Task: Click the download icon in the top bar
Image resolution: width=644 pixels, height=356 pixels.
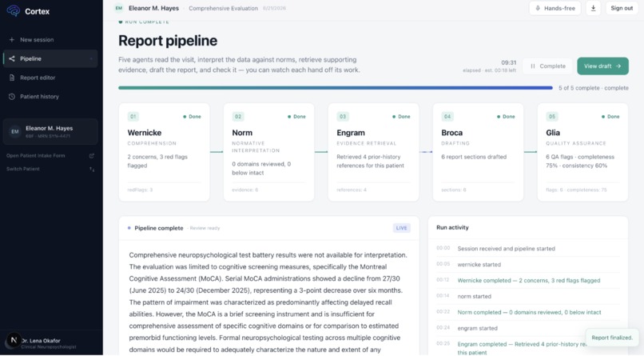Action: [593, 8]
